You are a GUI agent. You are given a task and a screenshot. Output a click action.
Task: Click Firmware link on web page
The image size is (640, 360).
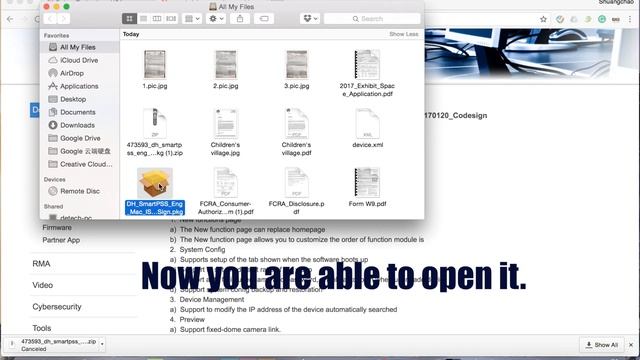57,228
